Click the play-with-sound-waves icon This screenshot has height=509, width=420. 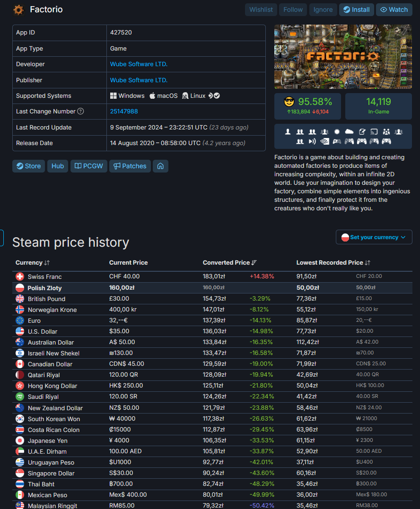[312, 141]
